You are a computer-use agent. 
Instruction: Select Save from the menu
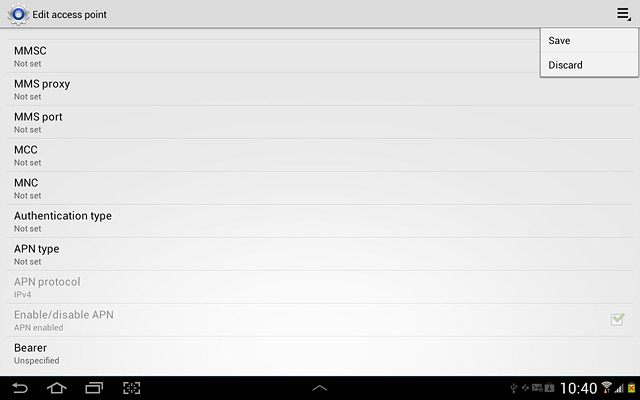coord(589,40)
